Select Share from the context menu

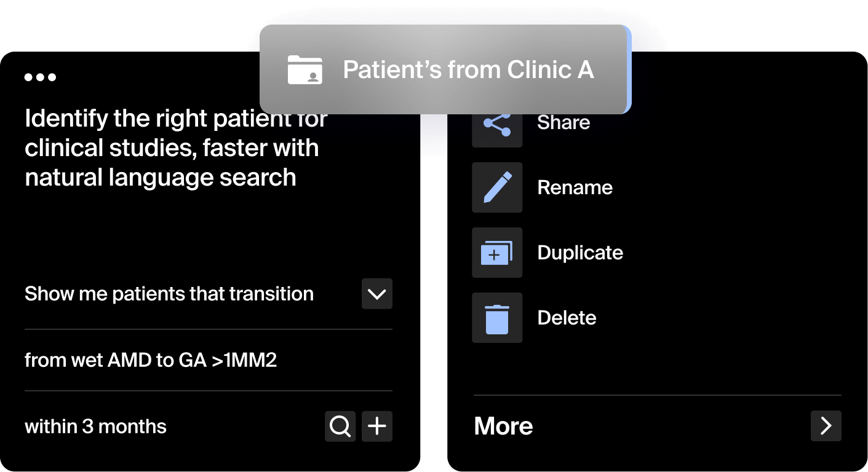click(x=563, y=122)
